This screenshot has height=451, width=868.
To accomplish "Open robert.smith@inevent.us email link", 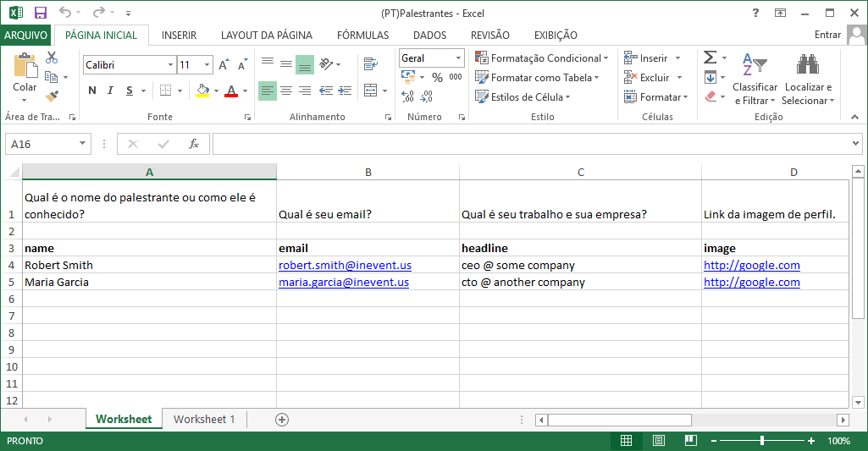I will click(x=345, y=265).
